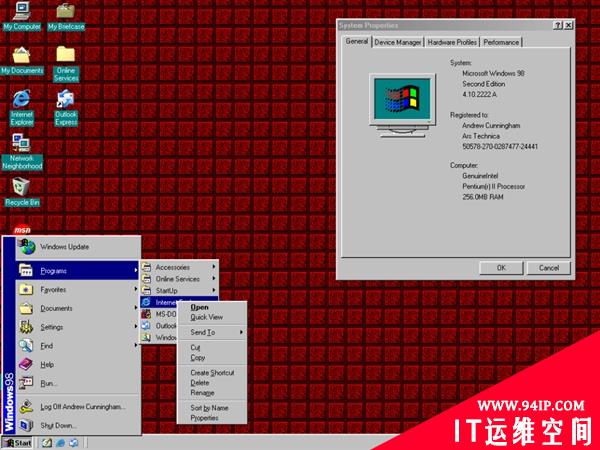Click the Log Off key icon
The image size is (600, 450).
click(x=26, y=406)
